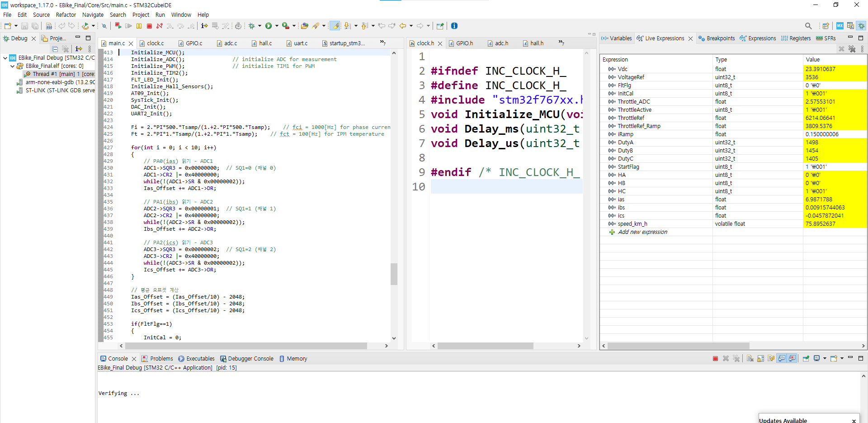Click Add new expression link
This screenshot has width=868, height=423.
642,232
